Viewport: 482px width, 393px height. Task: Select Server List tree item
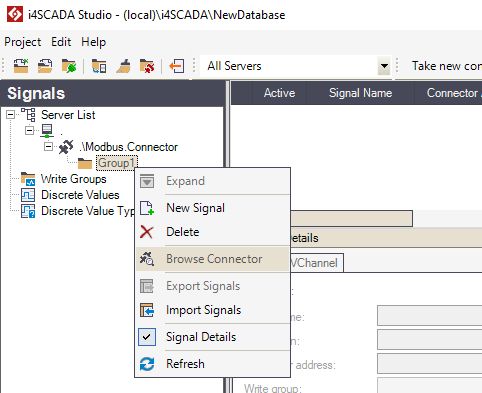68,115
